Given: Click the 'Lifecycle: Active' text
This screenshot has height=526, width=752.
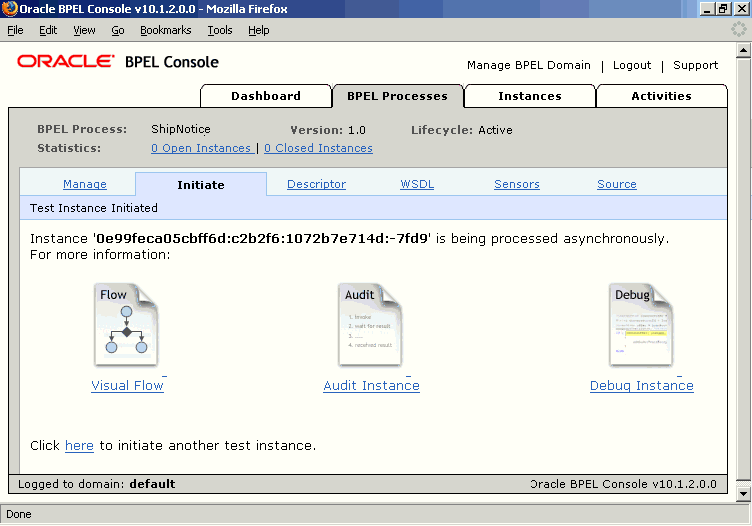Looking at the screenshot, I should 461,130.
